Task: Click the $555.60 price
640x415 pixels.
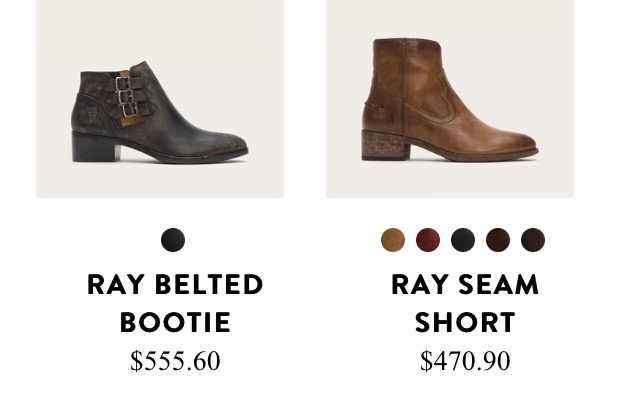Action: pos(175,361)
